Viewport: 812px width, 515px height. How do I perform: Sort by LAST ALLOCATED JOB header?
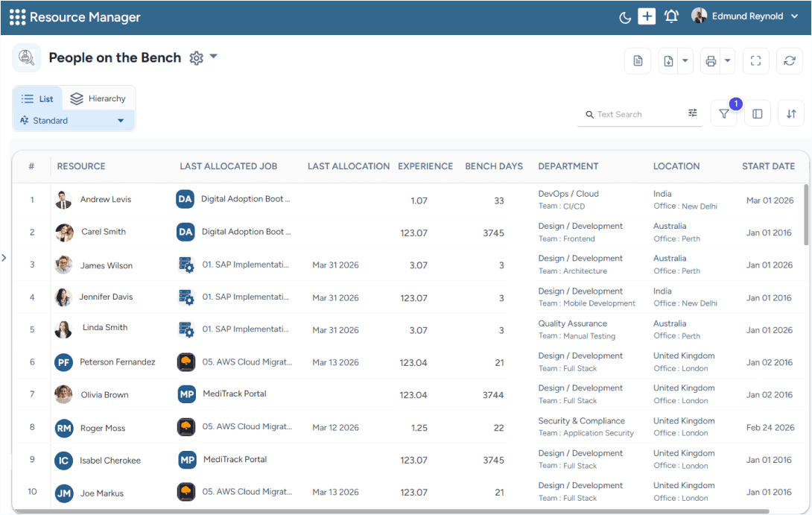(229, 166)
